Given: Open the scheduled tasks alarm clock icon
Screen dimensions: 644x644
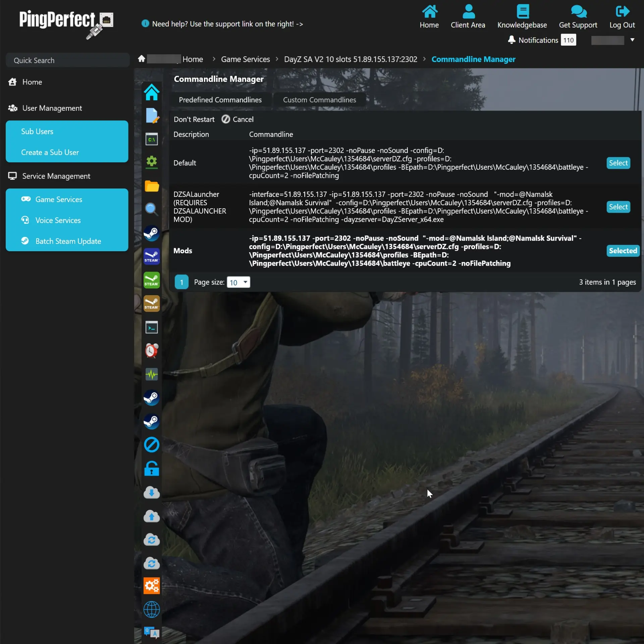Looking at the screenshot, I should point(152,351).
